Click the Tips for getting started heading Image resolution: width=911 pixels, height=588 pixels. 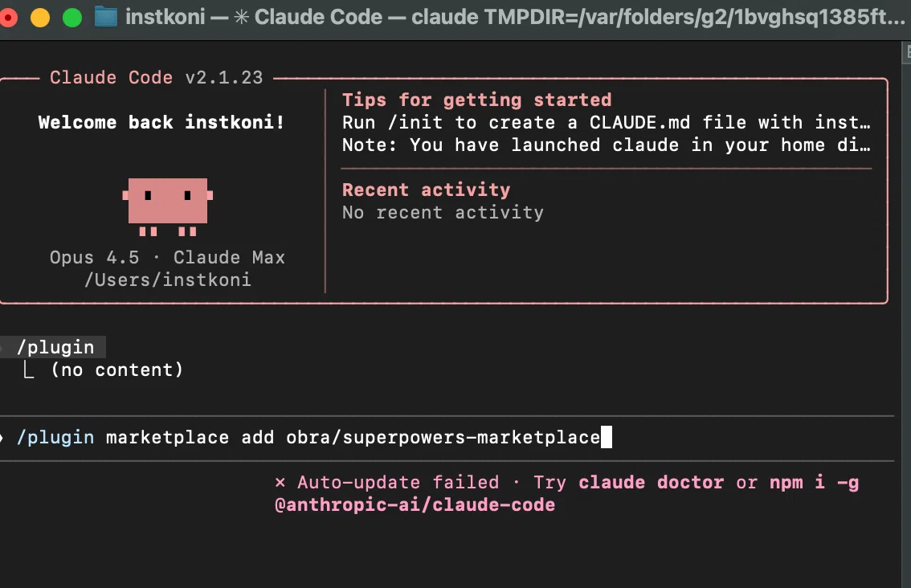pos(476,100)
